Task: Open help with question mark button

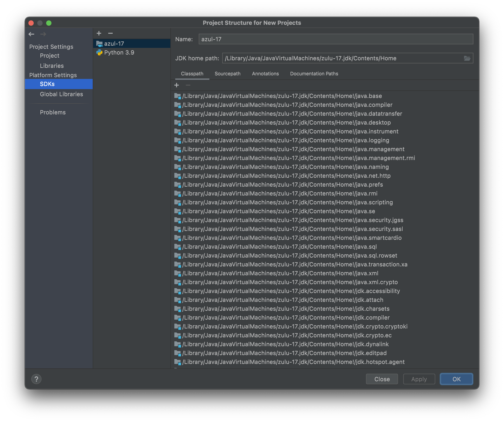Action: click(36, 379)
